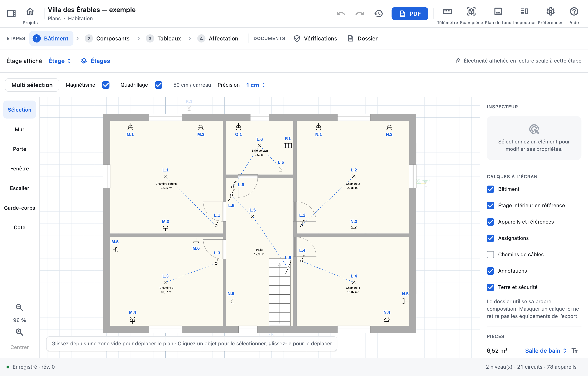Image resolution: width=588 pixels, height=376 pixels.
Task: Export with the PDF button
Action: pos(410,14)
